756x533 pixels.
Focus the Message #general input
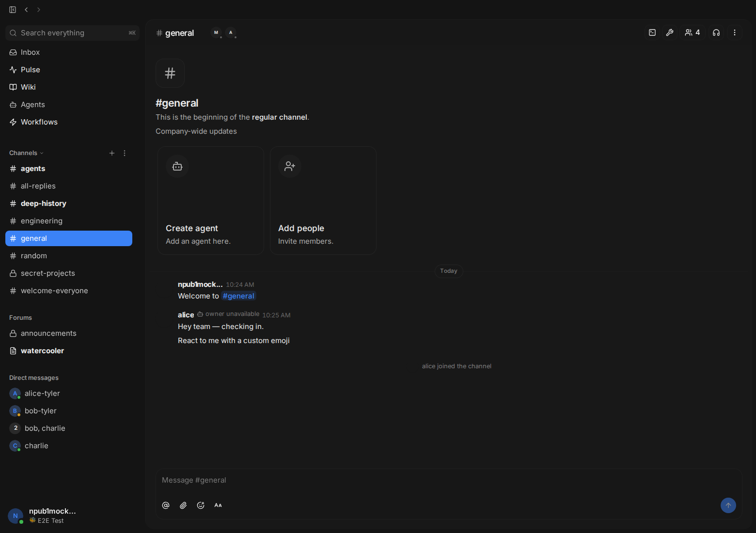click(449, 480)
